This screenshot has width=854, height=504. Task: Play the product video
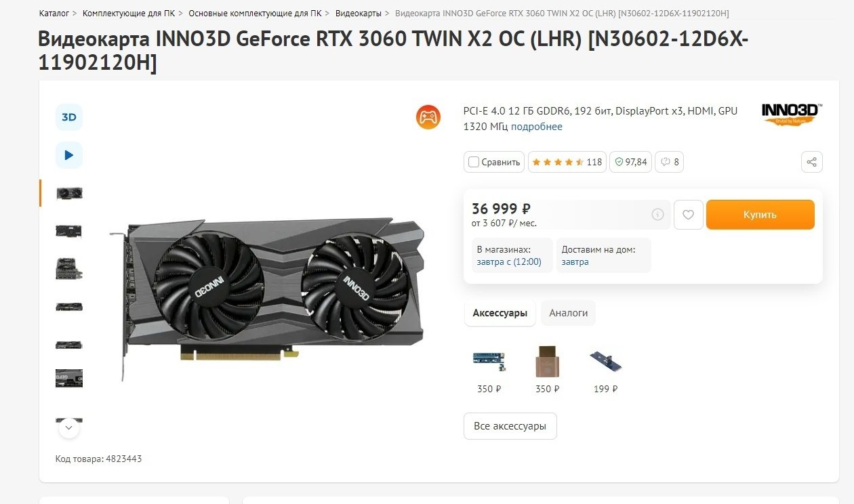pos(68,155)
